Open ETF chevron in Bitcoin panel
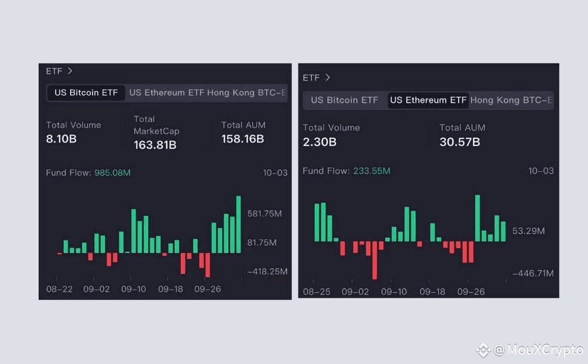 [70, 71]
